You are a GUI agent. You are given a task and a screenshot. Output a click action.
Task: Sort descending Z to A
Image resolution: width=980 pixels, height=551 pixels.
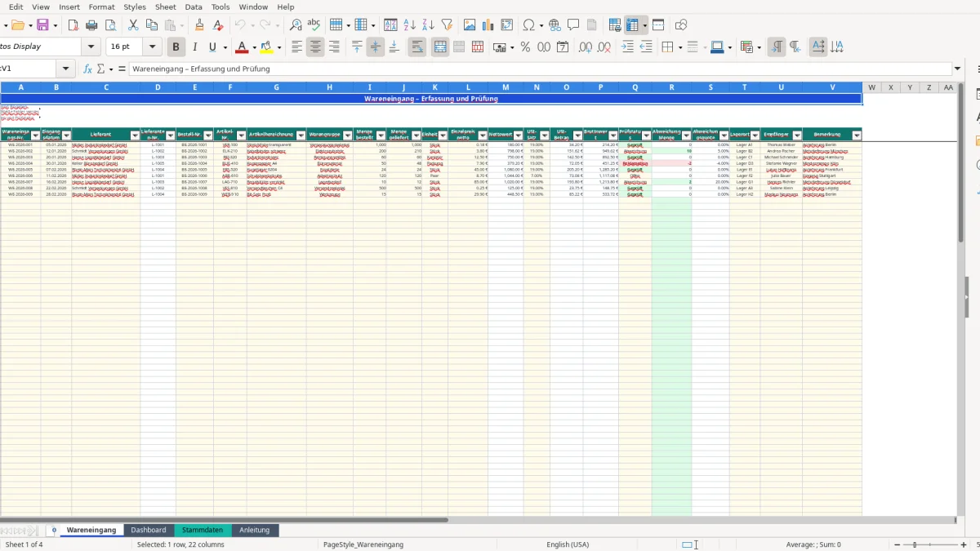(430, 25)
